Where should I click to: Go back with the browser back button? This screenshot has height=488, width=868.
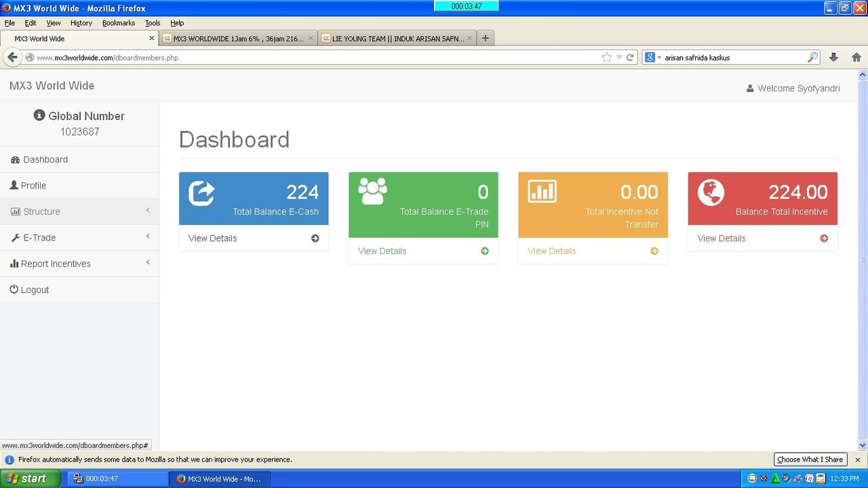[x=12, y=58]
